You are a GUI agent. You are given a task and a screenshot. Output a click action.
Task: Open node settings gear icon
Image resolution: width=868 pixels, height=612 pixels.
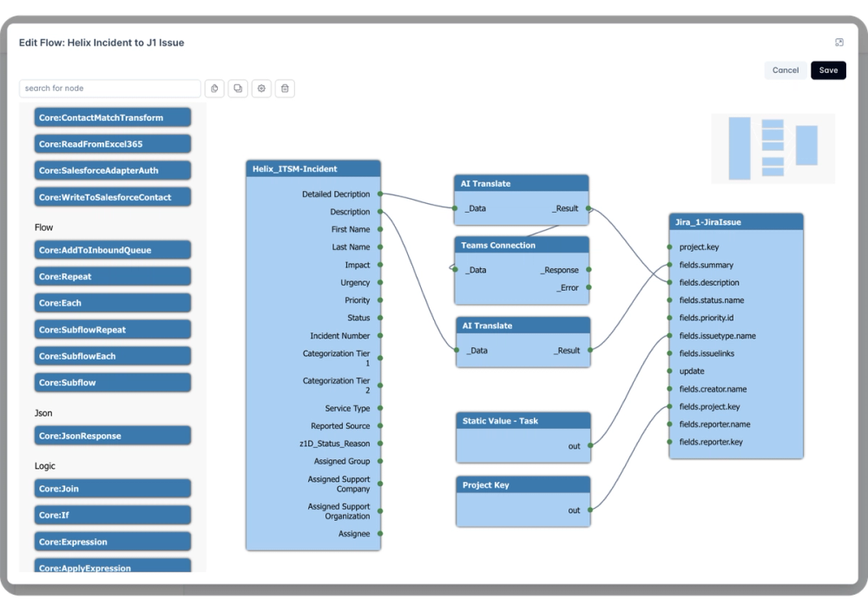[261, 88]
